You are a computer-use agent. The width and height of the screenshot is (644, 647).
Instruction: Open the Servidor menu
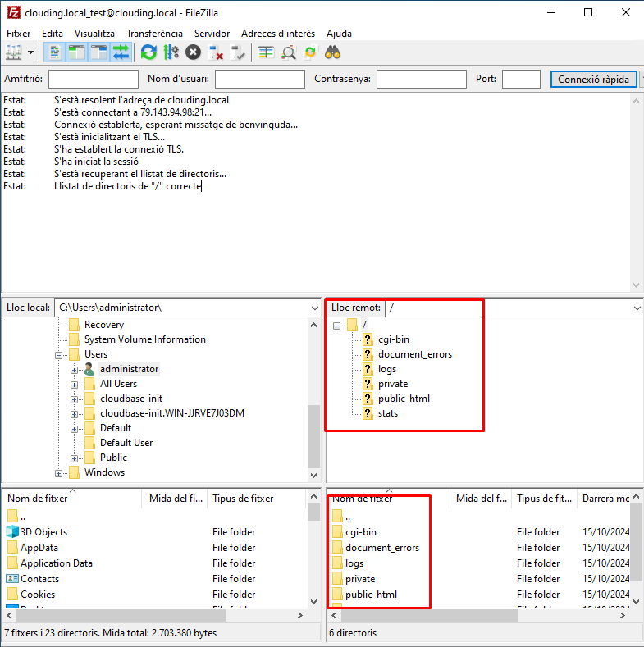pyautogui.click(x=212, y=34)
